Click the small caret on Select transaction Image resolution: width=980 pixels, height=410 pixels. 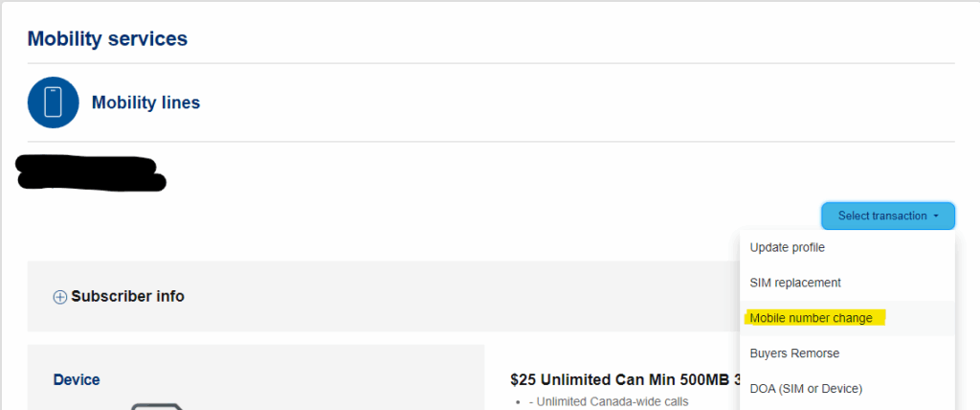[936, 216]
